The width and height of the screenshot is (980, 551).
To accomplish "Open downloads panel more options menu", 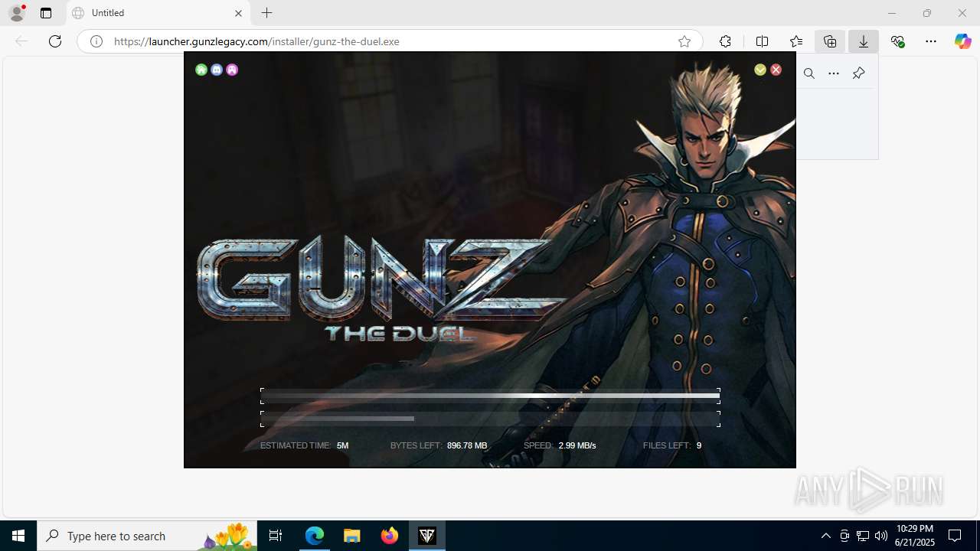I will point(834,73).
